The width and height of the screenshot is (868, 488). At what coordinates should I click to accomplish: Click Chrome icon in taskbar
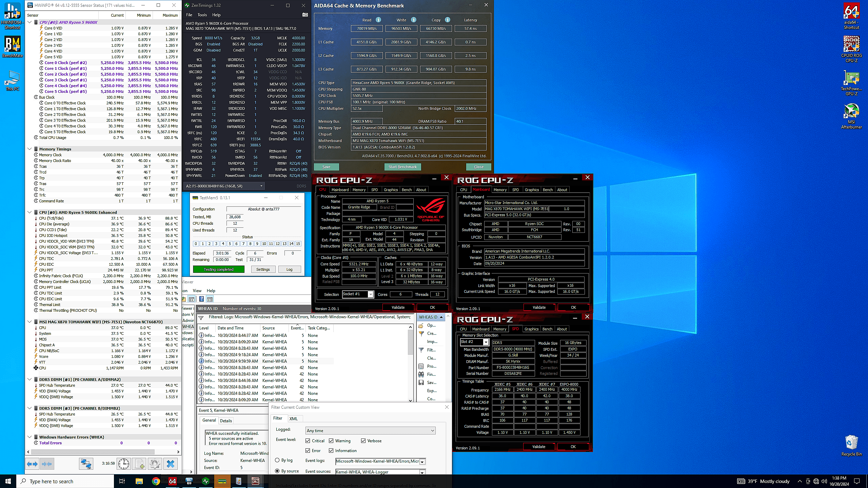point(156,481)
